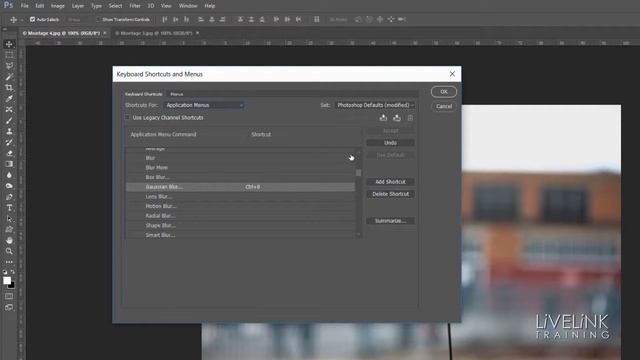This screenshot has height=360, width=640.
Task: Select the Eyedropper tool
Action: [9, 99]
